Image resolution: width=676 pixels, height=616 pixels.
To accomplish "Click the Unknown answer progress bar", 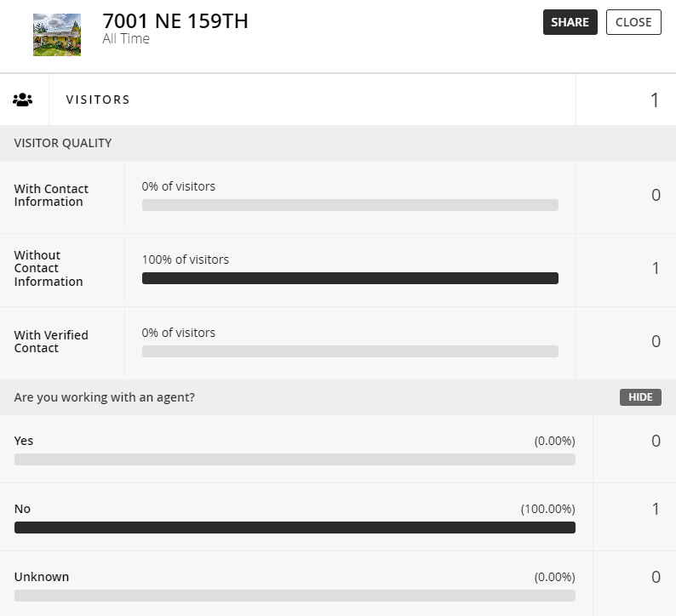I will click(295, 596).
